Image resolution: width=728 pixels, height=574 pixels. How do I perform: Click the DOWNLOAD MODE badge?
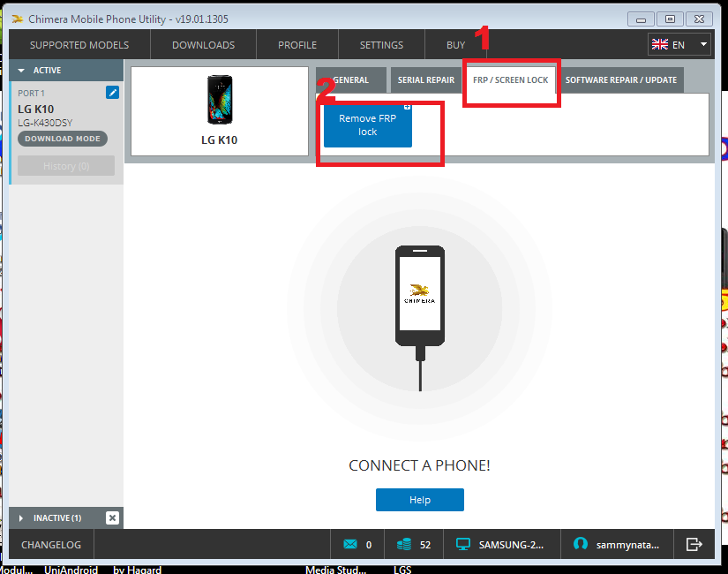[63, 139]
